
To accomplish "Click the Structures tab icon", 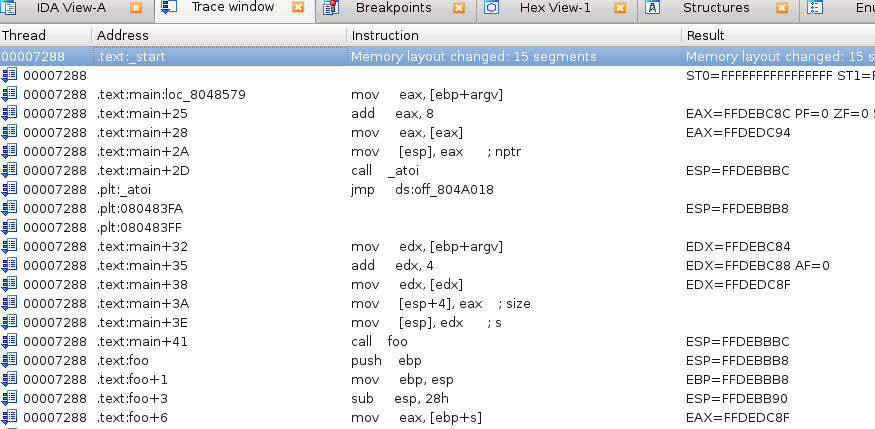I will [652, 8].
